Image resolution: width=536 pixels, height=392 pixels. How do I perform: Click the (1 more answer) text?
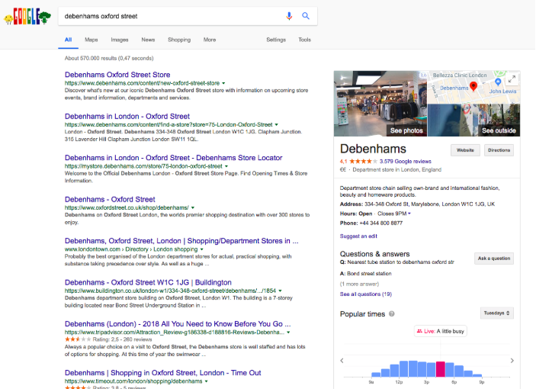tap(359, 284)
